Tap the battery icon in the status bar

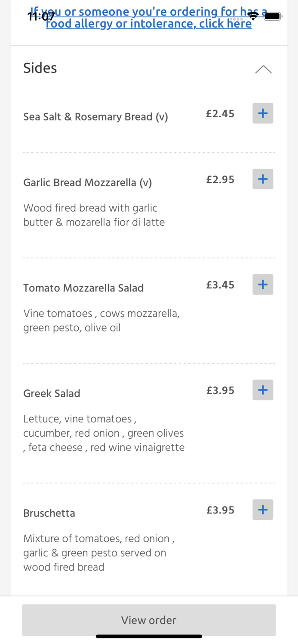[273, 15]
